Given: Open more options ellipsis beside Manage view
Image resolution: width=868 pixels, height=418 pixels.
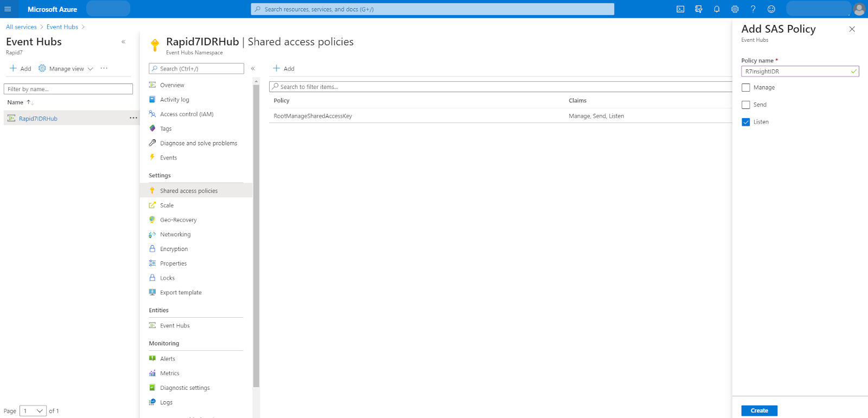Looking at the screenshot, I should [x=104, y=68].
